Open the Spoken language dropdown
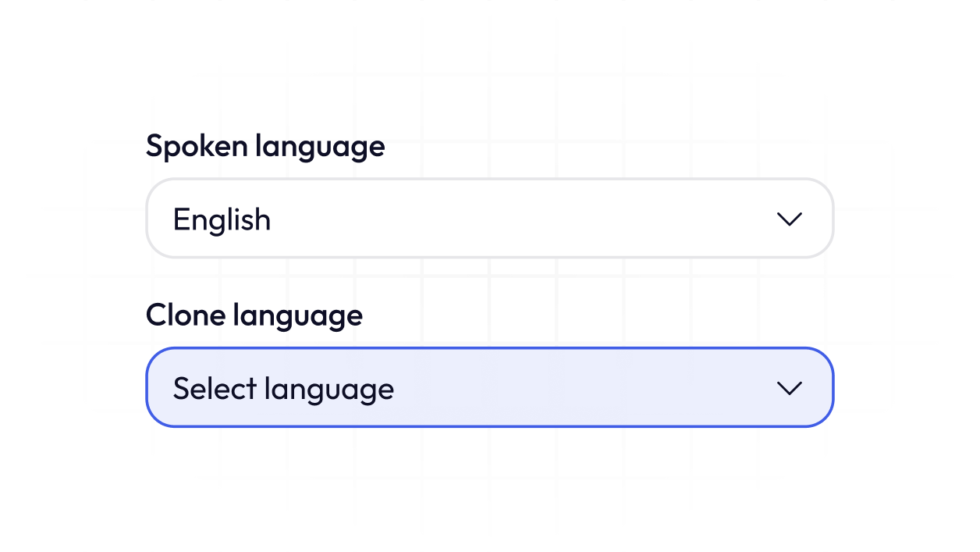980x552 pixels. 489,219
